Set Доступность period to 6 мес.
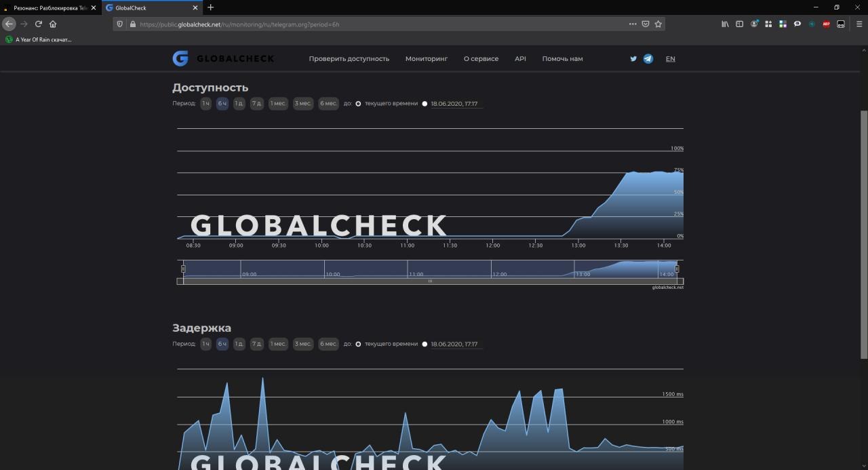Screen dimensions: 868x470 click(x=328, y=104)
